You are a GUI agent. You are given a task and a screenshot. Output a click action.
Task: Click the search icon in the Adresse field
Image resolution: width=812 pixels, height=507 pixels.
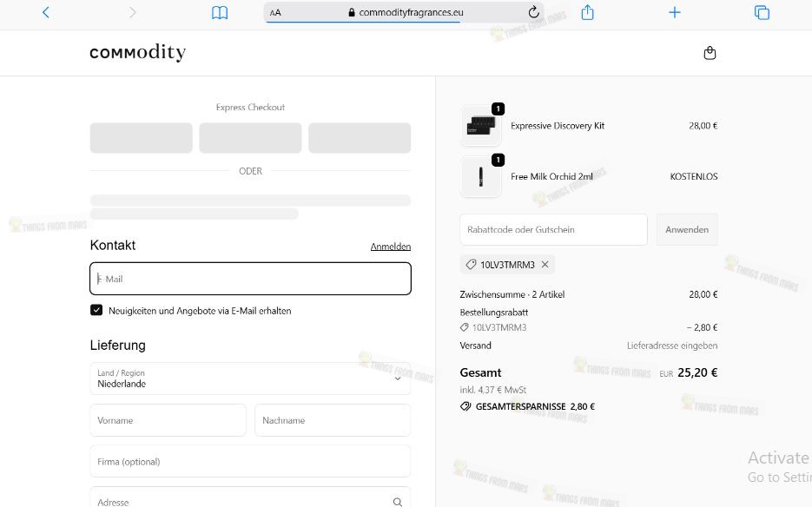397,502
